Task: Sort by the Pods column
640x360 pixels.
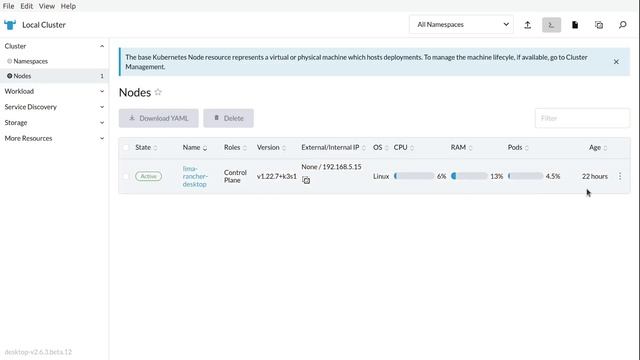Action: click(x=518, y=147)
